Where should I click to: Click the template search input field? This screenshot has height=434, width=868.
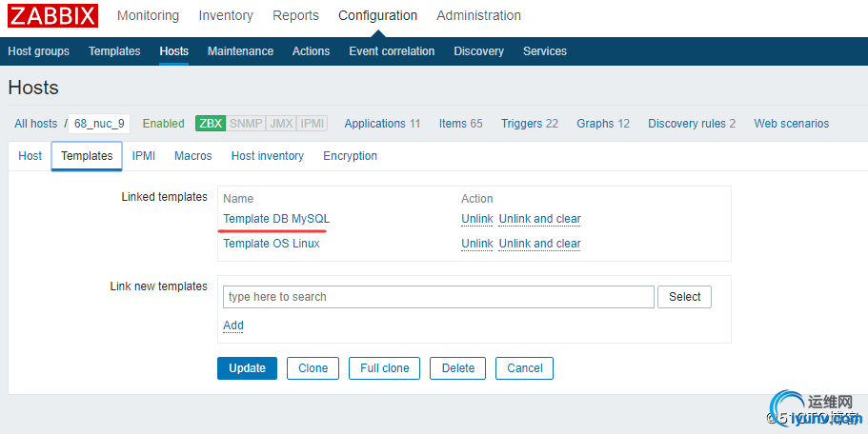click(438, 297)
